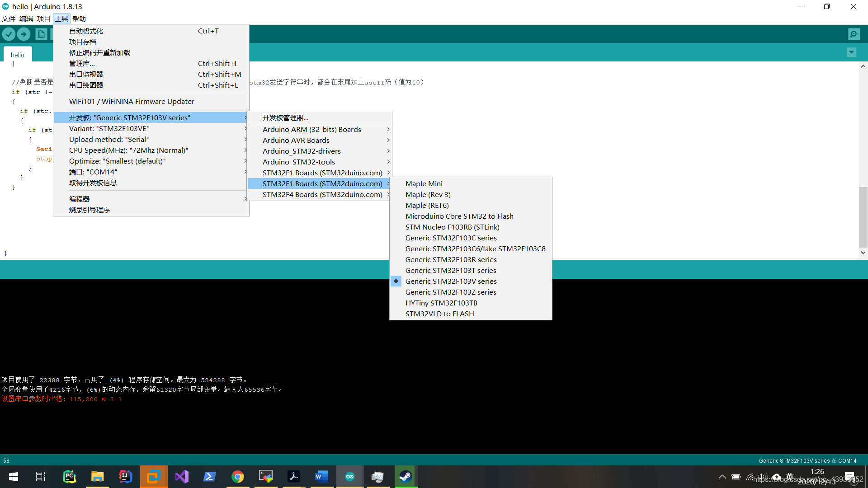Click the cloud upload tray icon

pyautogui.click(x=777, y=476)
